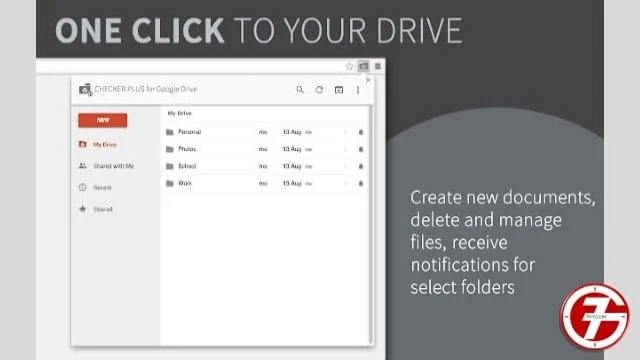
Task: Click the popup's vertical scrollbar
Action: [x=371, y=224]
